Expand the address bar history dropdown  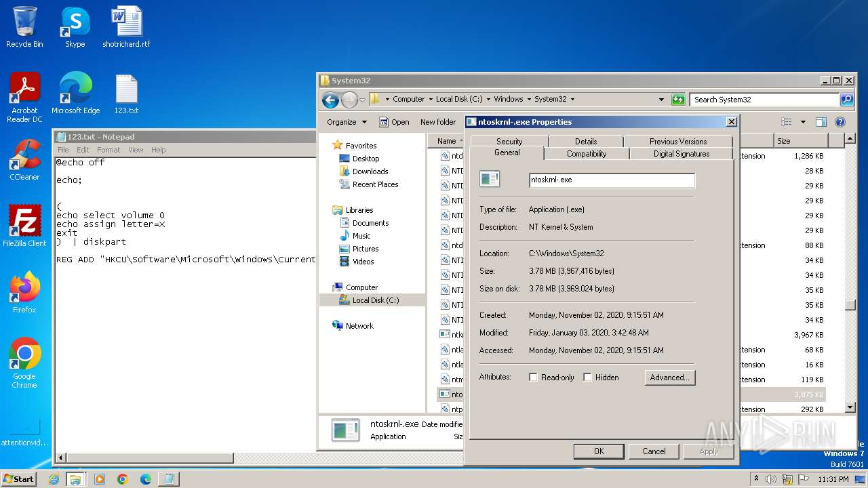click(662, 100)
